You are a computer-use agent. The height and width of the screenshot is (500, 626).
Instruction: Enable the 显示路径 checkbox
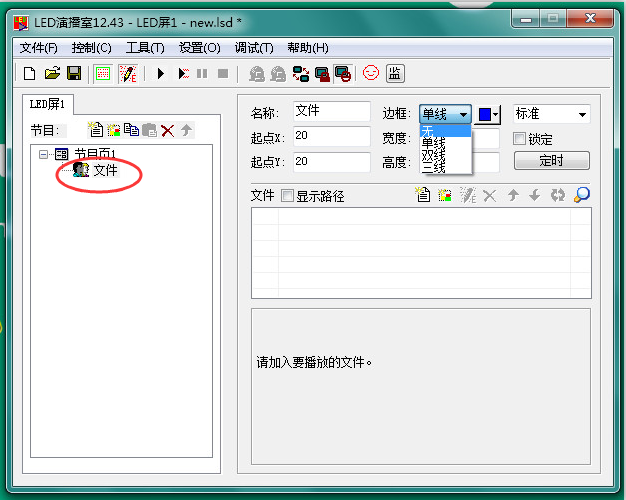click(x=288, y=196)
